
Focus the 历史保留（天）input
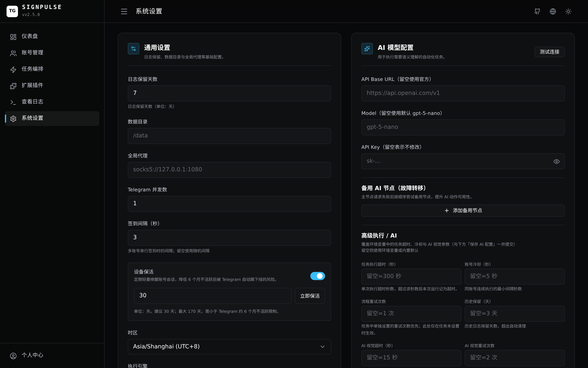click(x=514, y=314)
